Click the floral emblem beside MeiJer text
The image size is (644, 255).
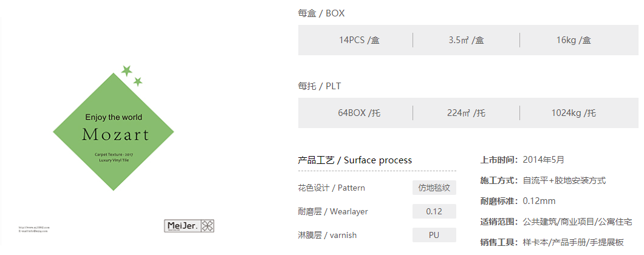[207, 226]
